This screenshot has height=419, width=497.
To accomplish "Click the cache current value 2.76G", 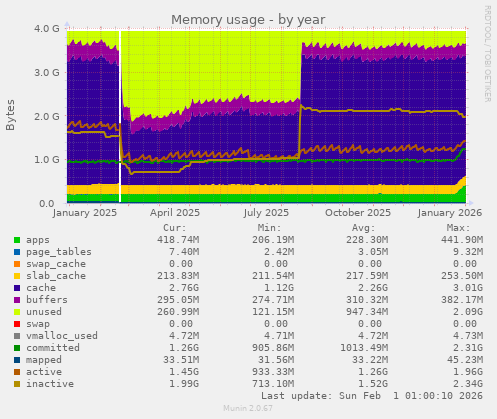I will click(x=184, y=288).
